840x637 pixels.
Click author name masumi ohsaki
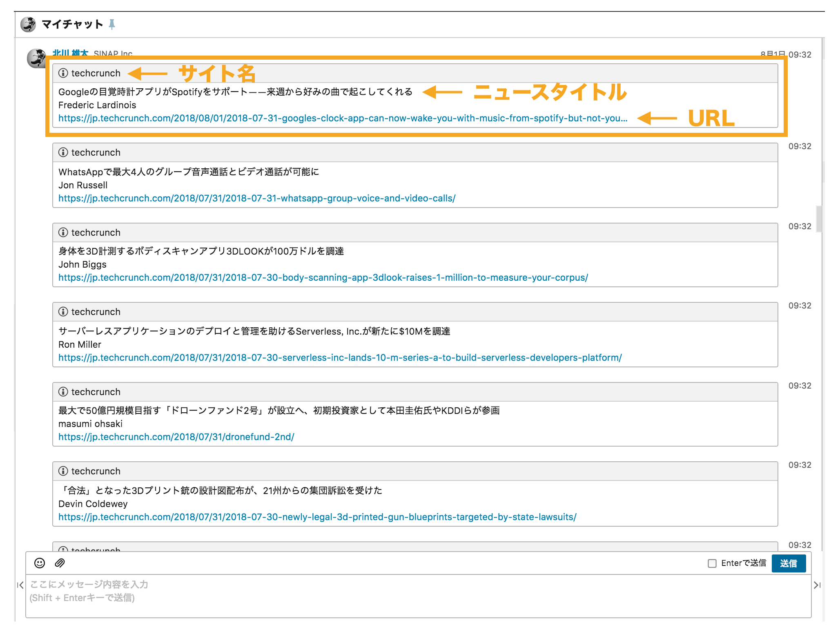click(90, 424)
